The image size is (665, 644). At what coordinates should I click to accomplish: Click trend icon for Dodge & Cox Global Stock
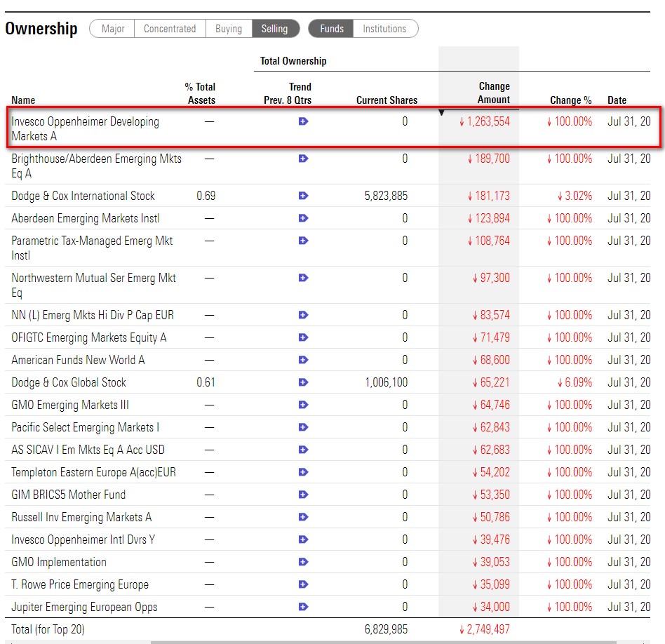click(x=303, y=382)
